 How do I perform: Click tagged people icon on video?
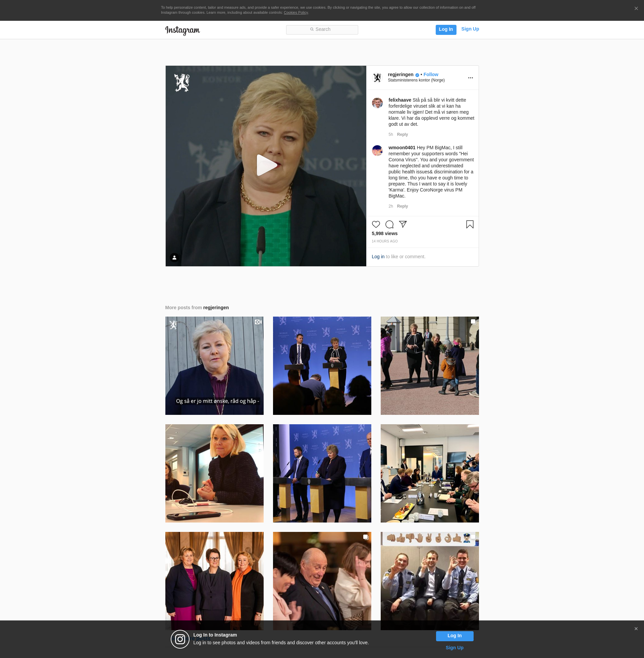pos(174,258)
